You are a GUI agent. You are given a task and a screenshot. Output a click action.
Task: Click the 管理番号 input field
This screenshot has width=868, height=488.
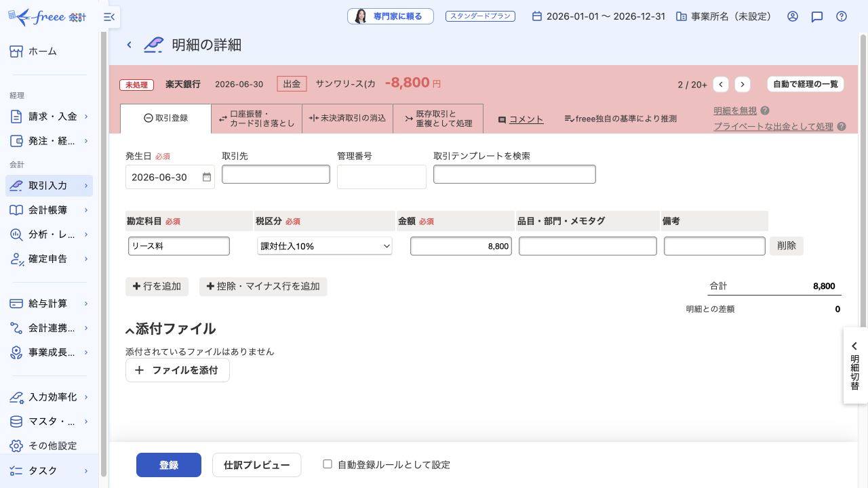point(382,177)
